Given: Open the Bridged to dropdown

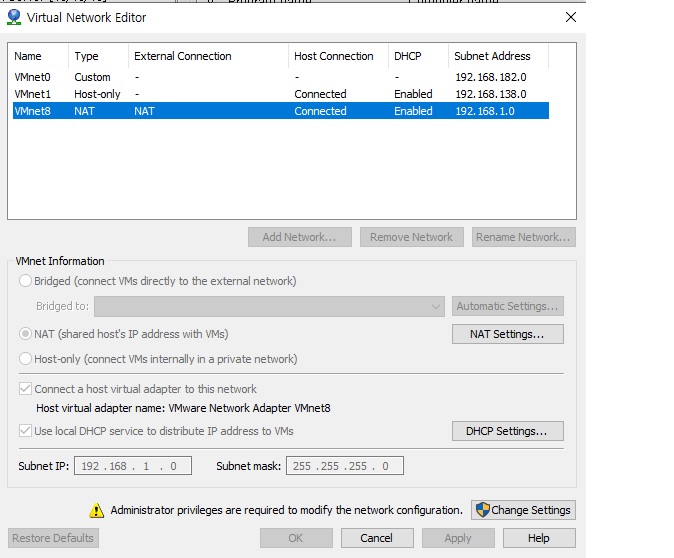Looking at the screenshot, I should click(x=270, y=307).
